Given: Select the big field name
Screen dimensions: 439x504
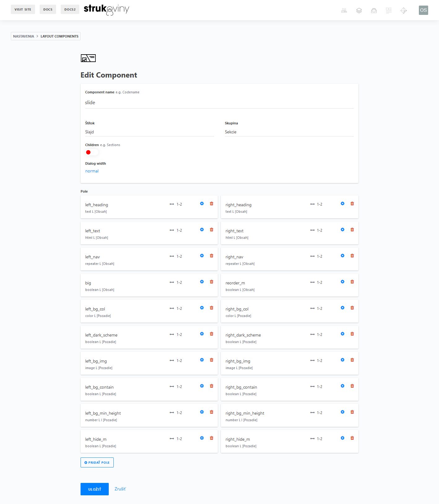Looking at the screenshot, I should (88, 283).
